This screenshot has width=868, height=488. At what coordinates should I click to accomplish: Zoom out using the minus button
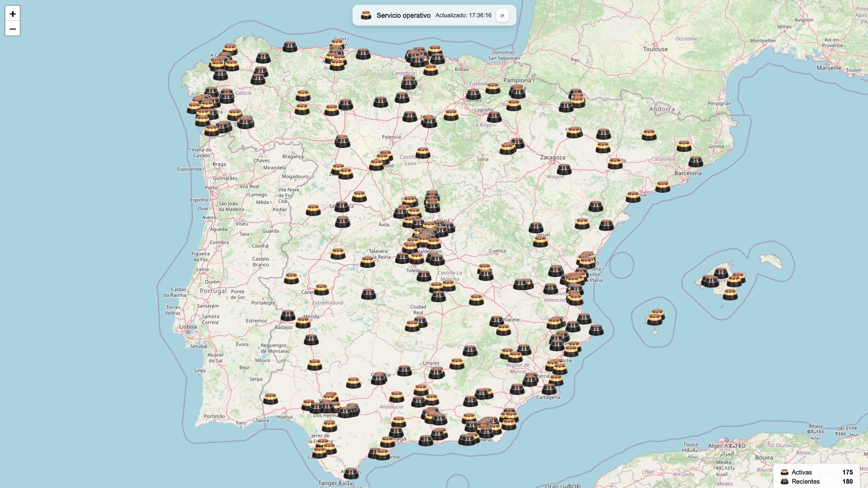pos(13,29)
